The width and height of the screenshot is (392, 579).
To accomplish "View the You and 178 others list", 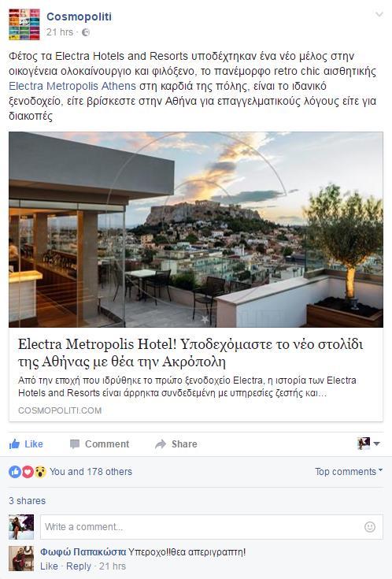I will (x=91, y=472).
